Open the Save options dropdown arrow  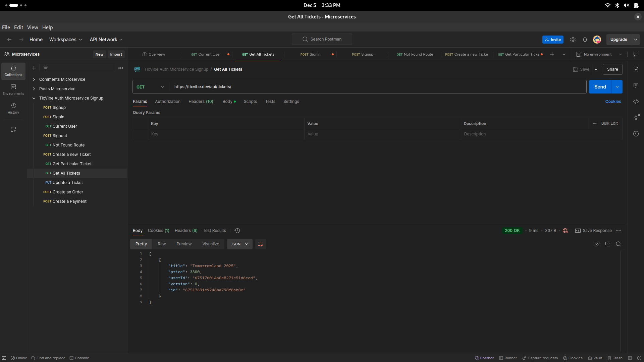pos(596,69)
